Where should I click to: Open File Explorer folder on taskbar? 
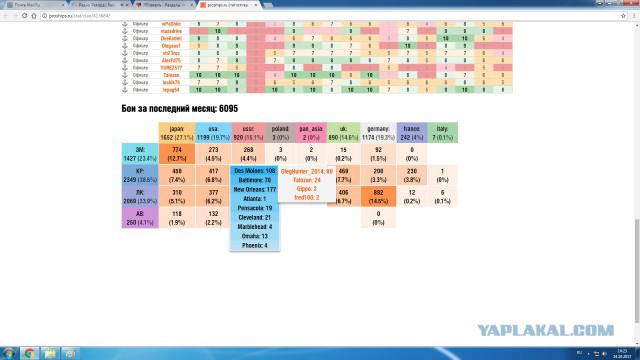50,353
